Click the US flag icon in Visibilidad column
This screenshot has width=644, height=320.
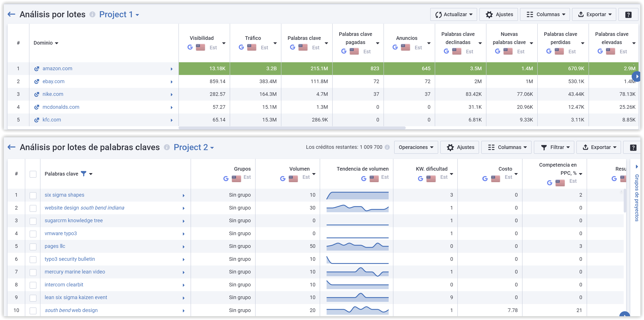point(201,47)
